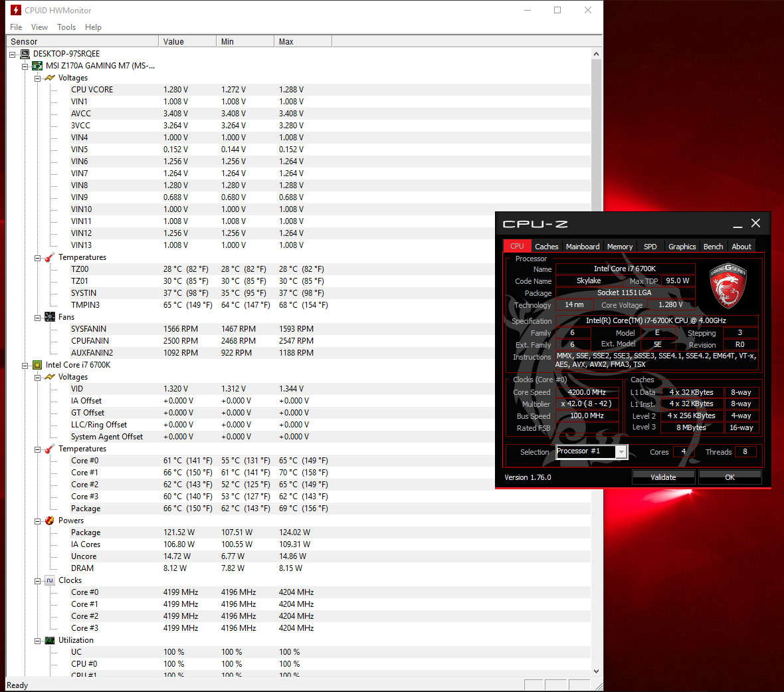784x692 pixels.
Task: Click the Validate button in CPU-Z
Action: pos(663,477)
